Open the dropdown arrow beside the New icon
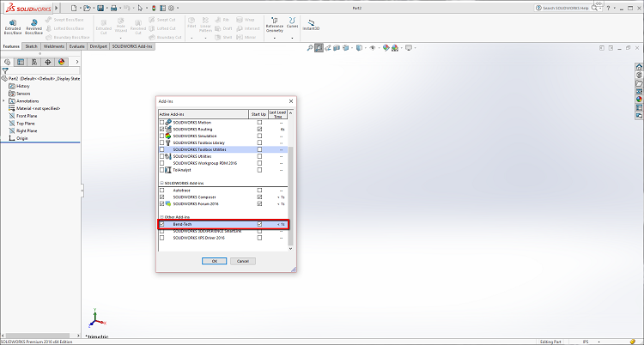Viewport: 644px width, 345px height. coord(79,8)
